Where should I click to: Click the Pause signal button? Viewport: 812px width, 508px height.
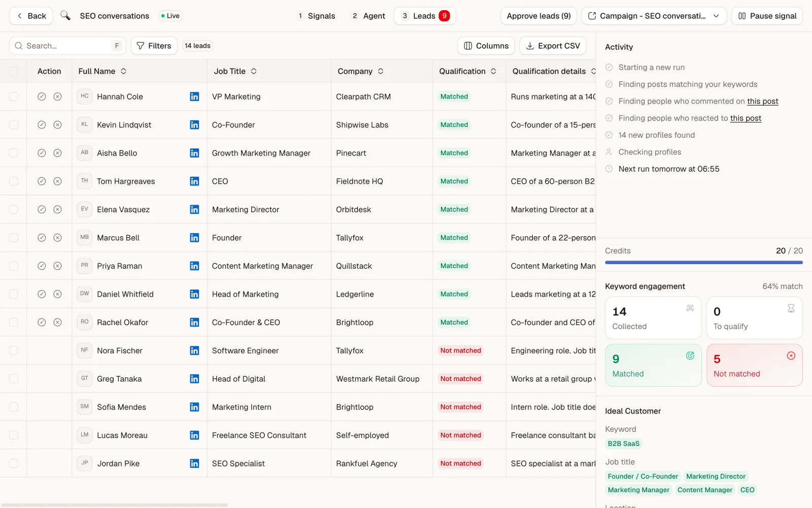pos(767,16)
